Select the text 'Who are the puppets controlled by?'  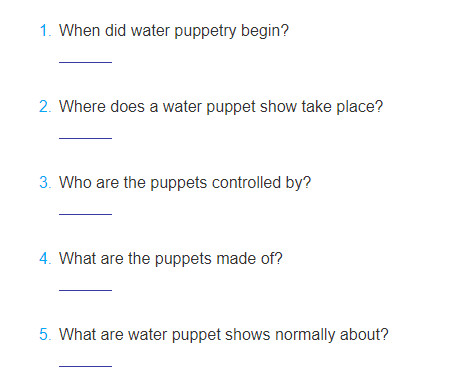[185, 183]
